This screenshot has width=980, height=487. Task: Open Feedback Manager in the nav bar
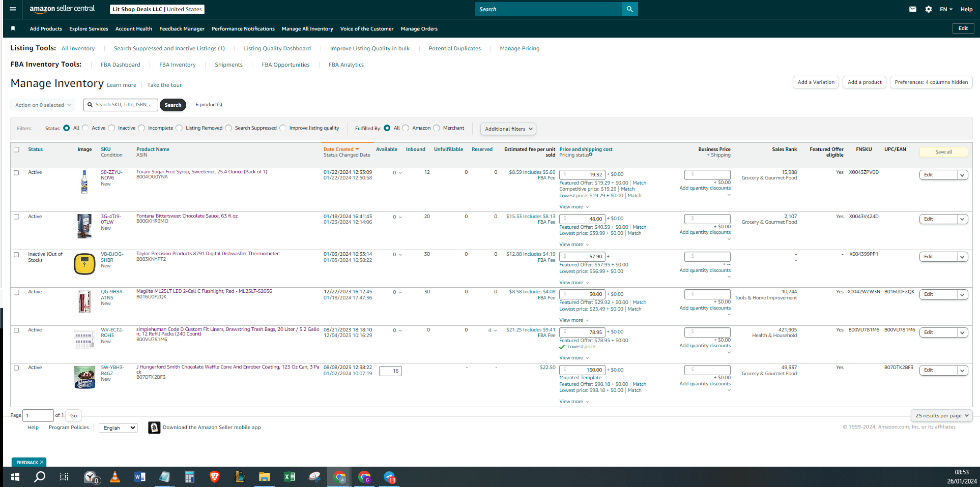coord(182,29)
